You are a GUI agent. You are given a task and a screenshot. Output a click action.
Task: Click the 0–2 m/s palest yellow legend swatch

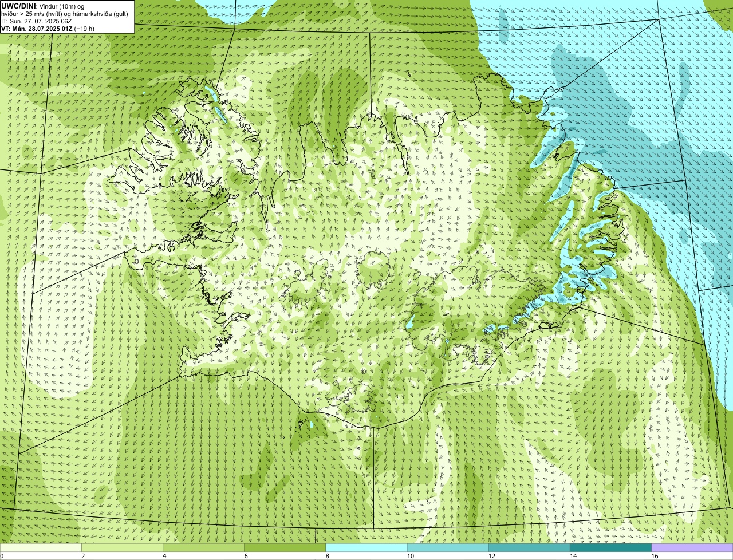click(41, 548)
